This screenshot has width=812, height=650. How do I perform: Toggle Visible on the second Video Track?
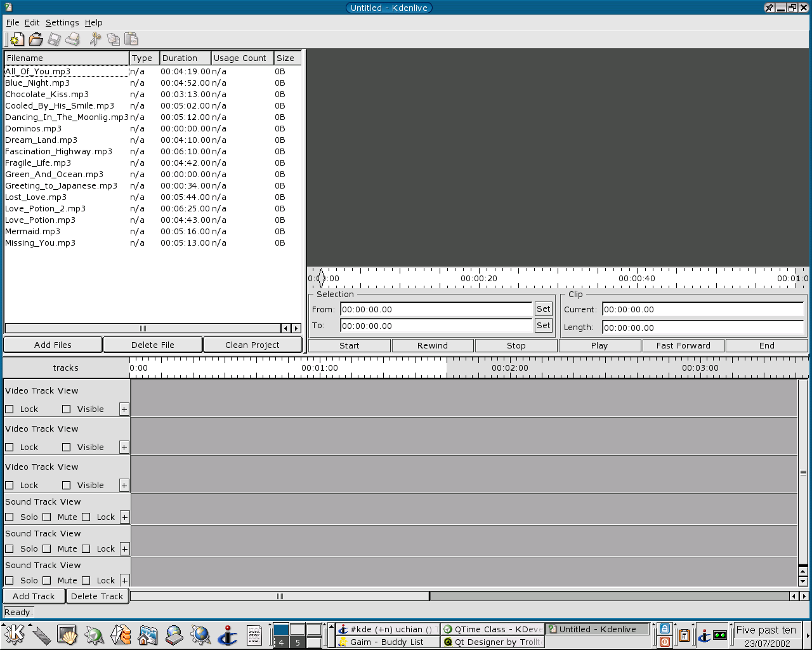pos(67,448)
